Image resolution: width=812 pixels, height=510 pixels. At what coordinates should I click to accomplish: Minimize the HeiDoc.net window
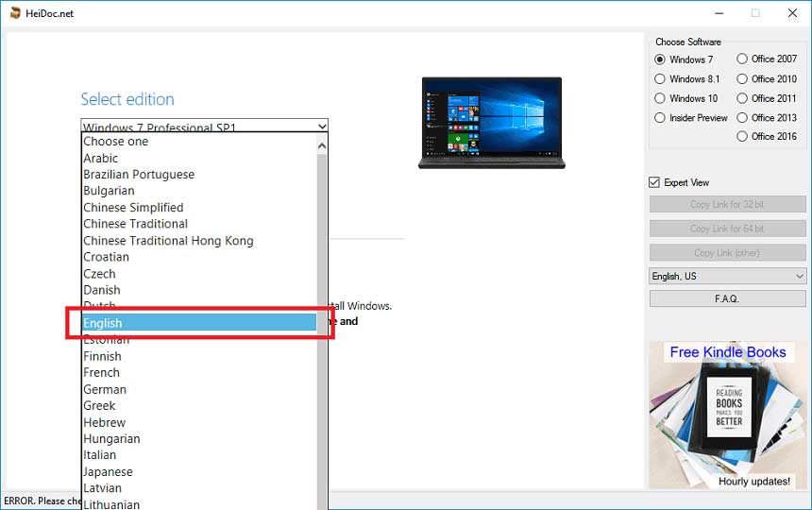coord(719,13)
